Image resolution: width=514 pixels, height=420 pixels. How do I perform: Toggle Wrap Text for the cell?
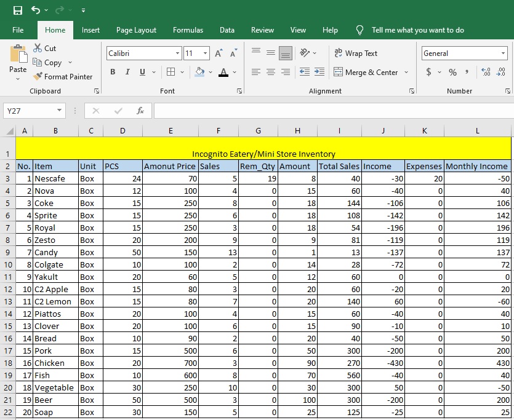[355, 53]
